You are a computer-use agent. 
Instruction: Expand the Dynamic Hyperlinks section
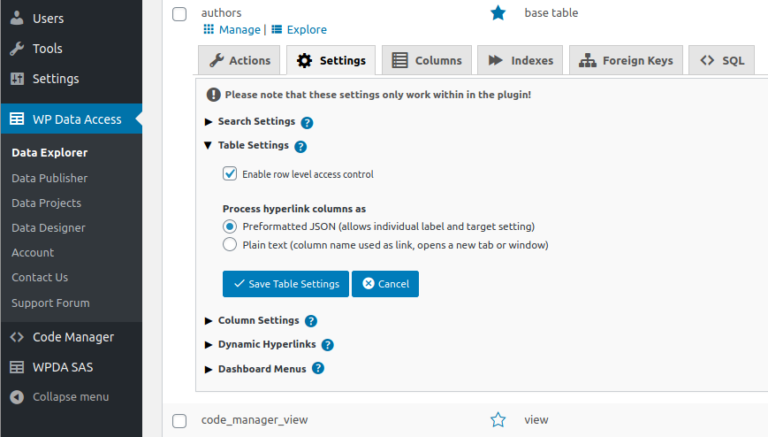[x=266, y=344]
